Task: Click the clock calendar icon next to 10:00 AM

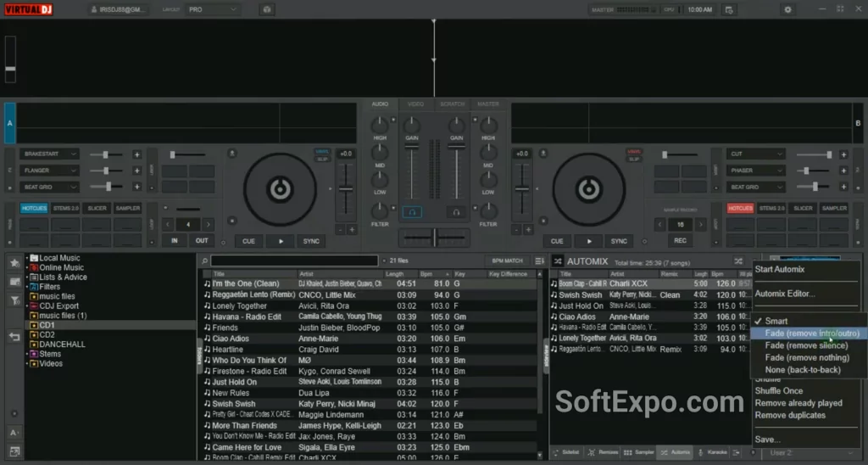Action: tap(729, 9)
